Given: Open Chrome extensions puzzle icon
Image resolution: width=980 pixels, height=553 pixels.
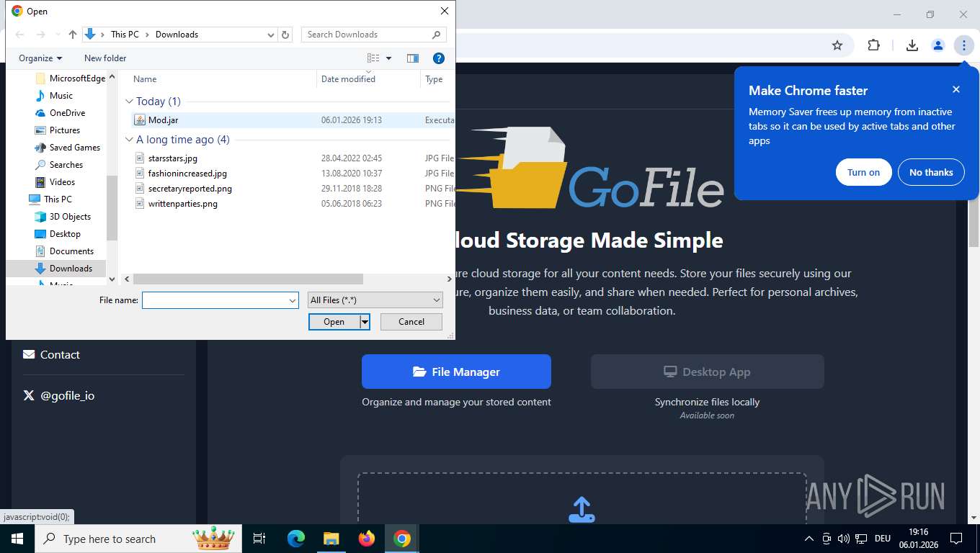Looking at the screenshot, I should pos(873,45).
